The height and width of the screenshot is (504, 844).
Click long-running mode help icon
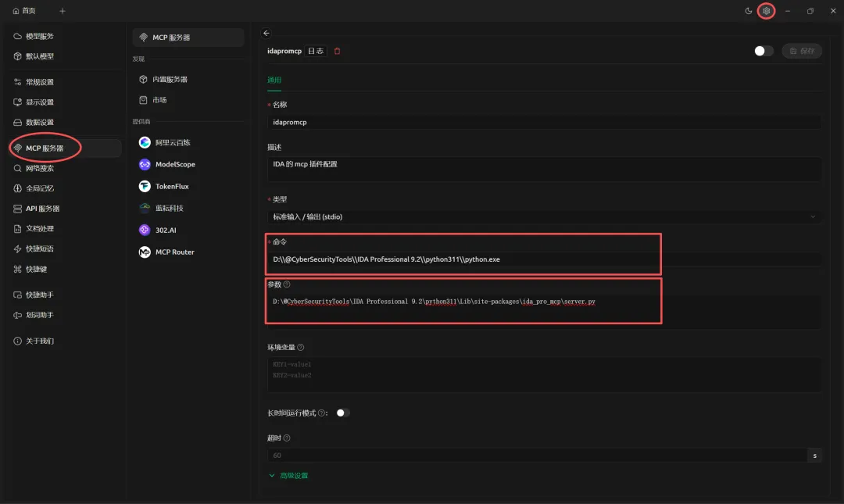tap(321, 413)
